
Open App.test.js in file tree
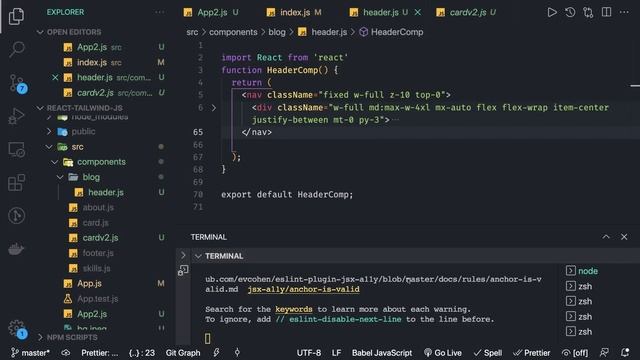coord(97,299)
